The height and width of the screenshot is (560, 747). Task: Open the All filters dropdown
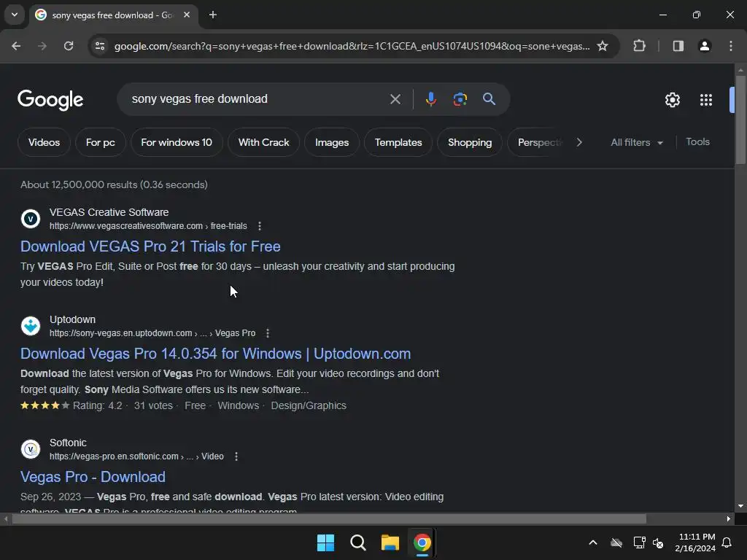point(637,142)
